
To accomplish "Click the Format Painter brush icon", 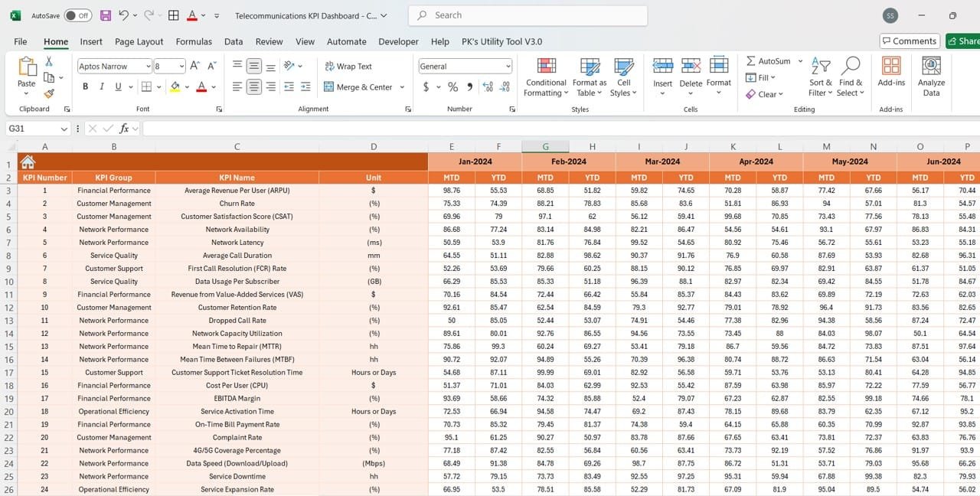I will pyautogui.click(x=49, y=93).
